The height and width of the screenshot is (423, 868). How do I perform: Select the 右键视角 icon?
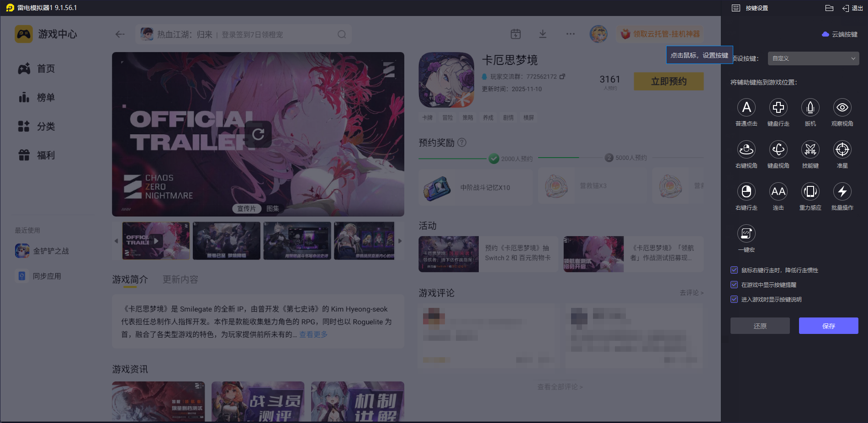[746, 149]
